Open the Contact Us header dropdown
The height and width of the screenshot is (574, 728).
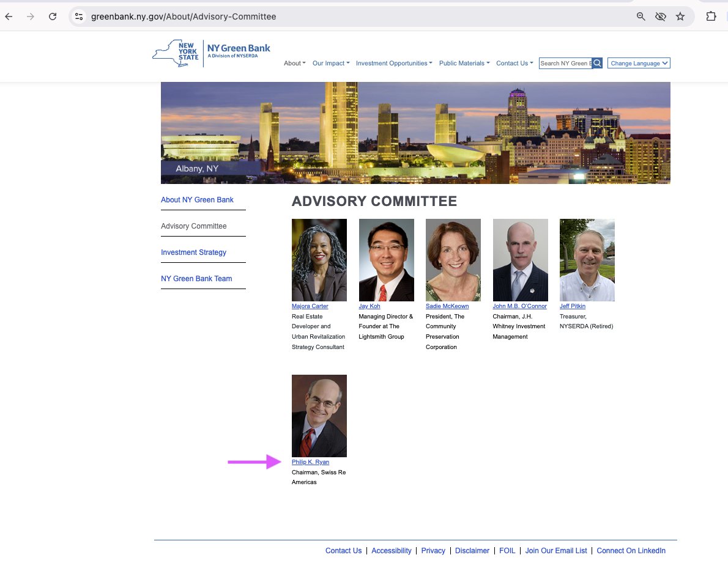514,63
